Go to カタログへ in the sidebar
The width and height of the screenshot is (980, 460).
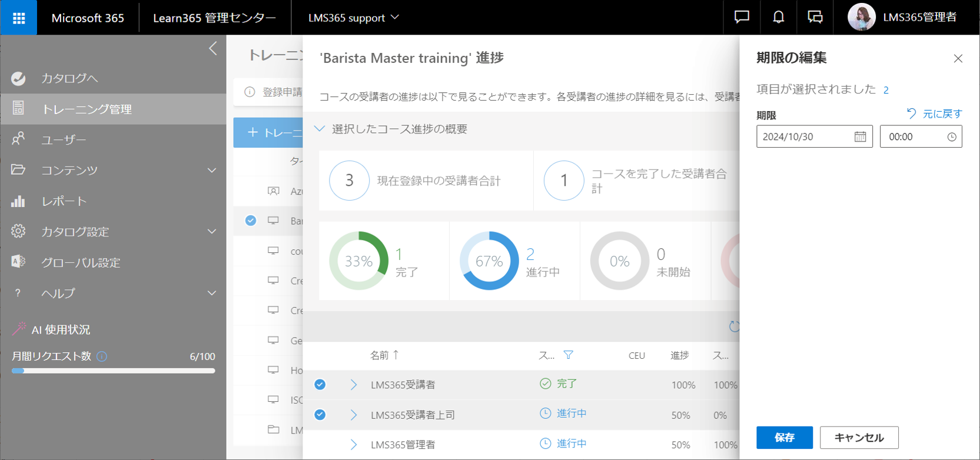pos(69,78)
